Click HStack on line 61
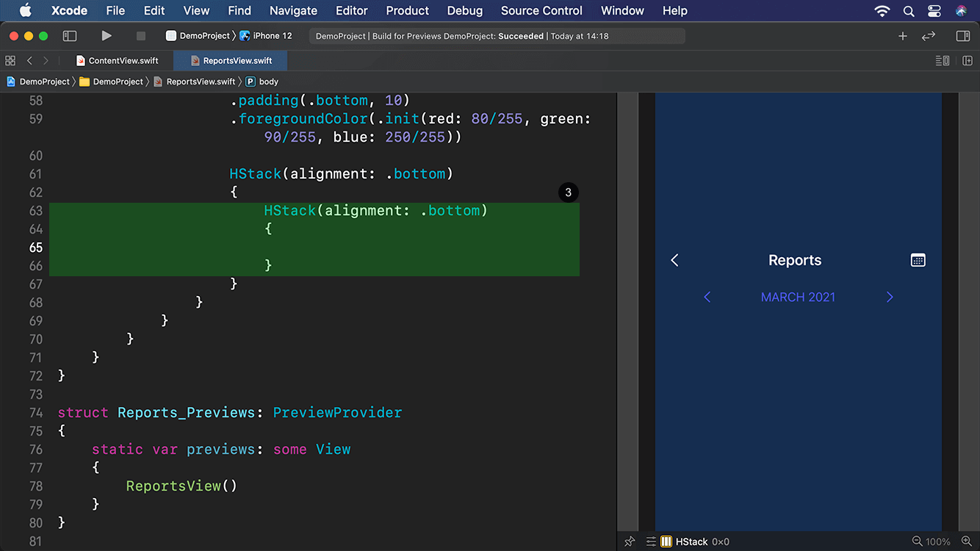This screenshot has width=980, height=551. click(x=256, y=173)
